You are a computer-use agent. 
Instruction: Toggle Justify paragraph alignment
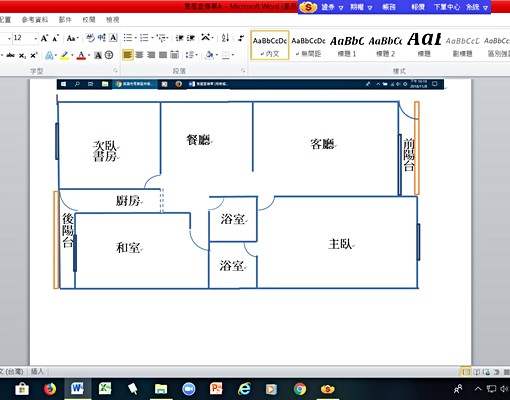(163, 55)
